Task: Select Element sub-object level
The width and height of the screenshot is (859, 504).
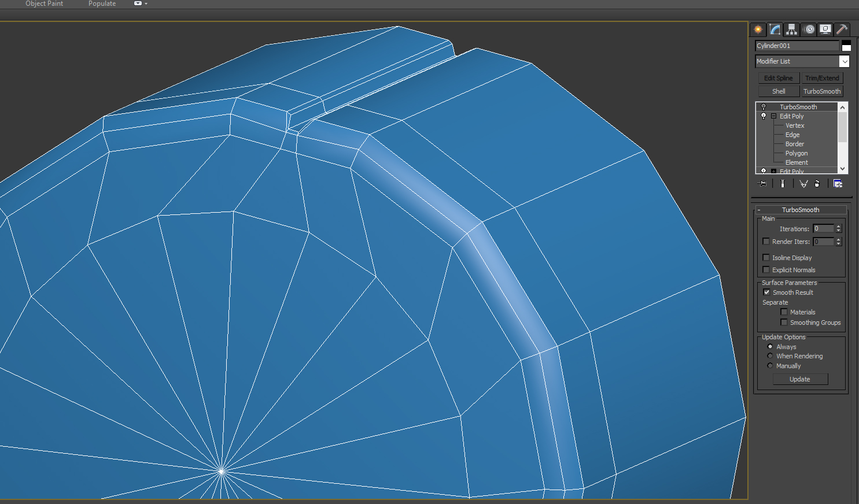Action: pyautogui.click(x=797, y=162)
